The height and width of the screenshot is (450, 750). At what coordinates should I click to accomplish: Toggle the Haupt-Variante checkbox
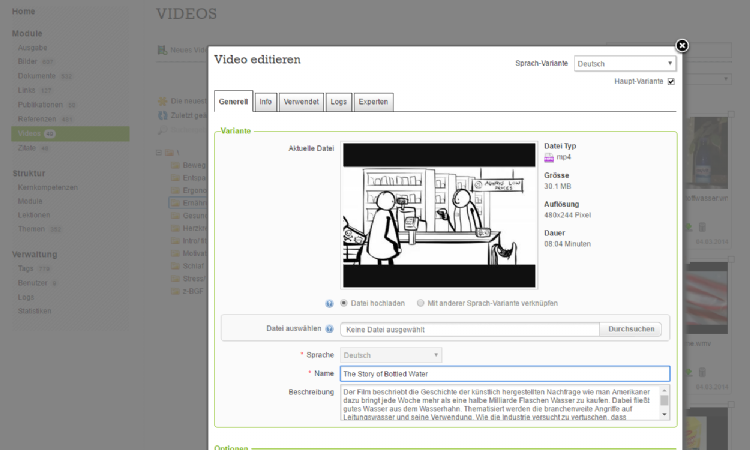[x=671, y=82]
